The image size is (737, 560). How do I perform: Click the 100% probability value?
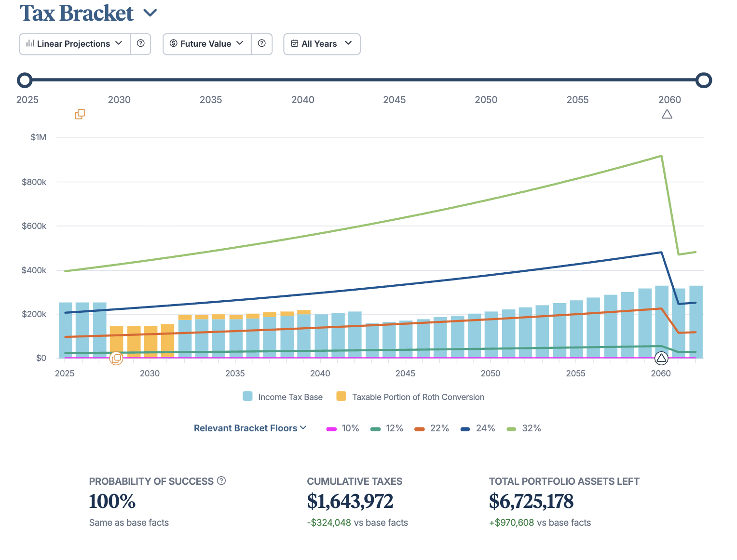click(112, 501)
